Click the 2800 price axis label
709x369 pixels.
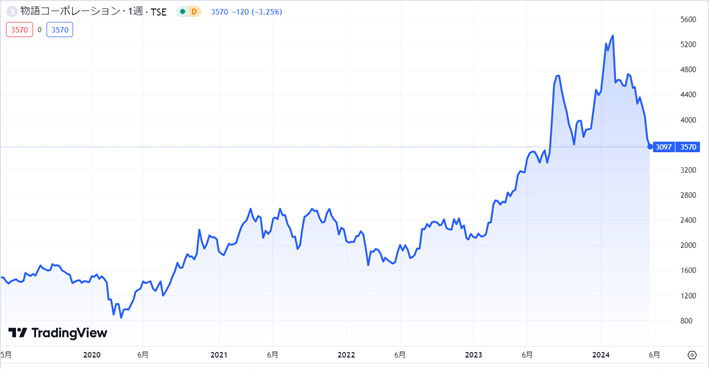point(688,195)
